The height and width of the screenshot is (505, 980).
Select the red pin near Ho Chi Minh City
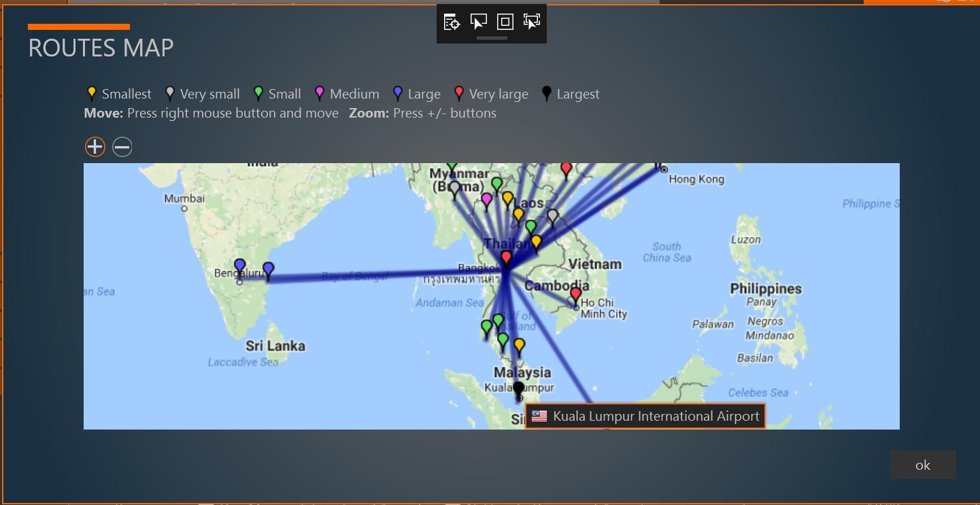[x=575, y=294]
